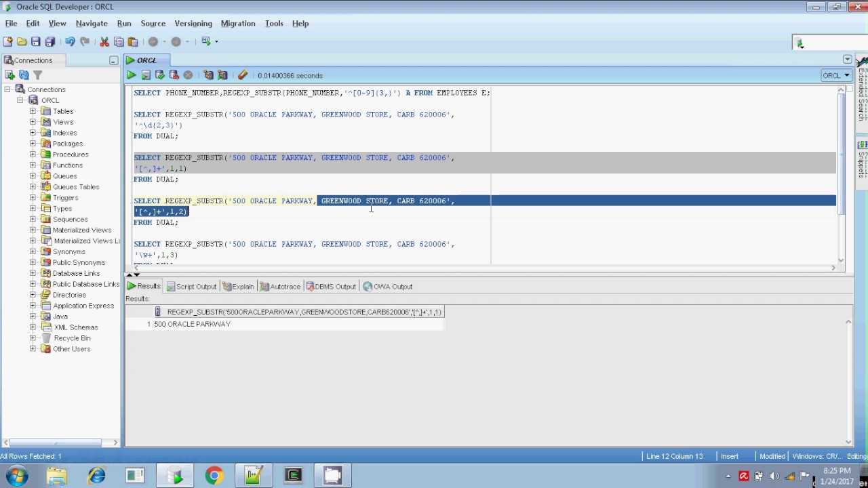Select the Results tab
This screenshot has height=488, width=868.
[144, 287]
